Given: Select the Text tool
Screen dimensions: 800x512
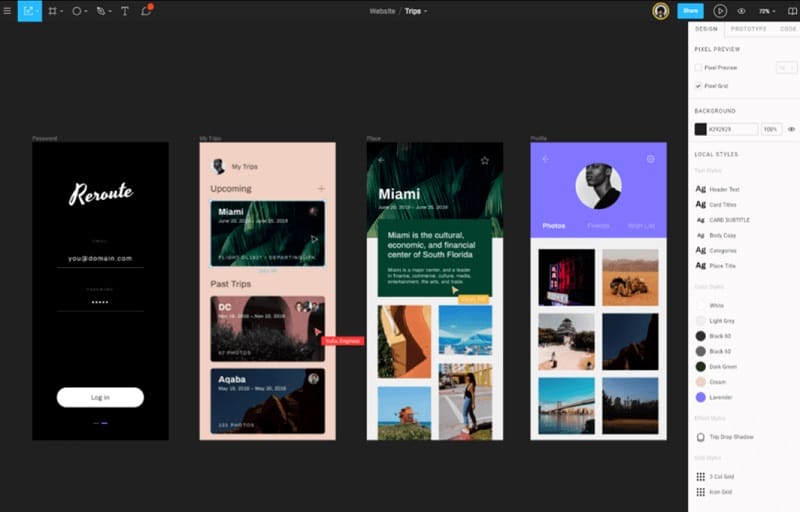Looking at the screenshot, I should [125, 11].
